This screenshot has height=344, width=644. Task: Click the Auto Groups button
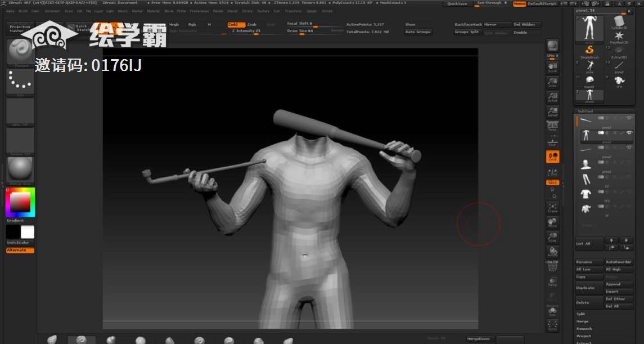point(418,32)
